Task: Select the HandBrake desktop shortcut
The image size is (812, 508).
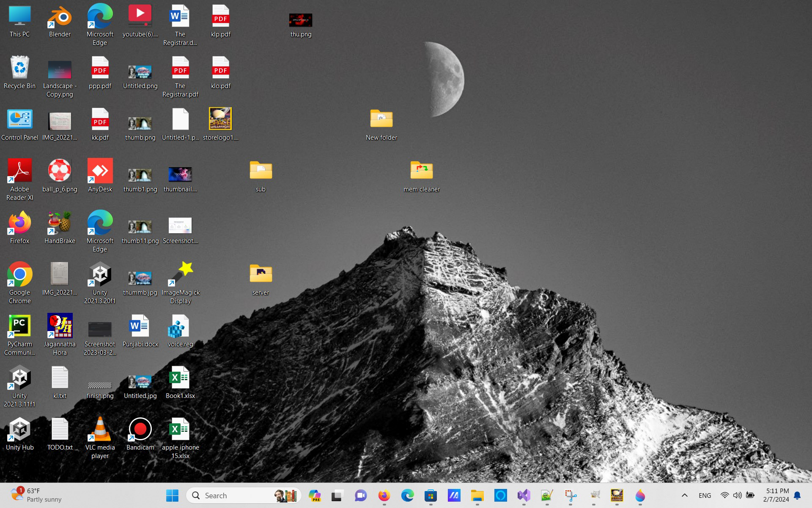Action: pyautogui.click(x=60, y=228)
